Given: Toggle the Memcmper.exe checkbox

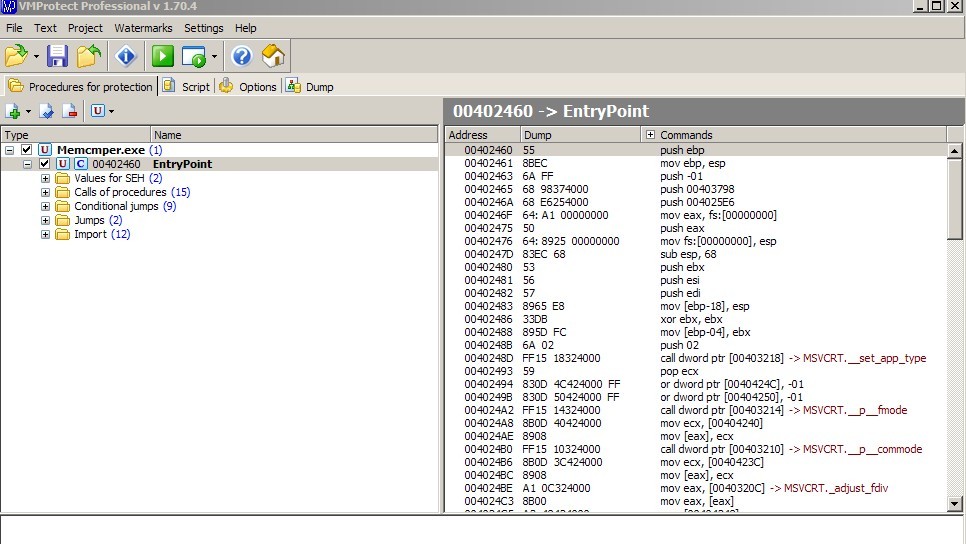Looking at the screenshot, I should tap(26, 150).
